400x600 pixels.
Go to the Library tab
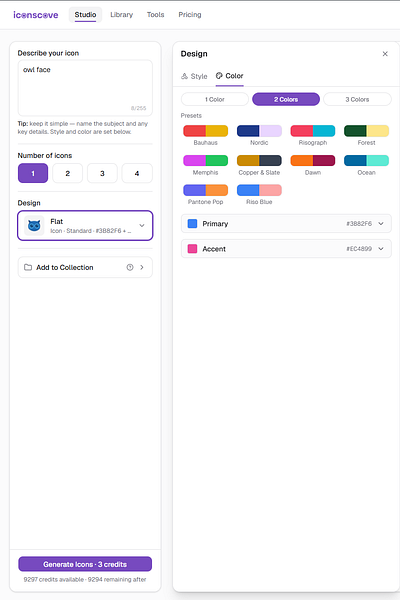point(121,15)
